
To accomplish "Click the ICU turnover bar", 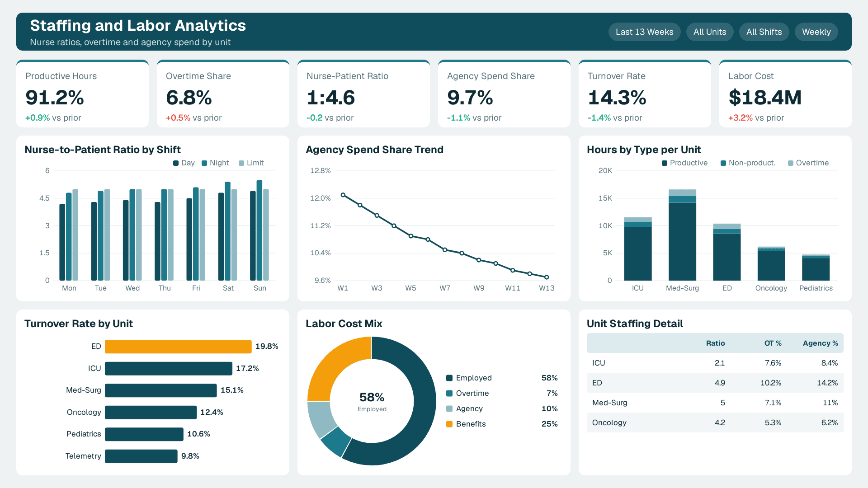I will pos(169,368).
